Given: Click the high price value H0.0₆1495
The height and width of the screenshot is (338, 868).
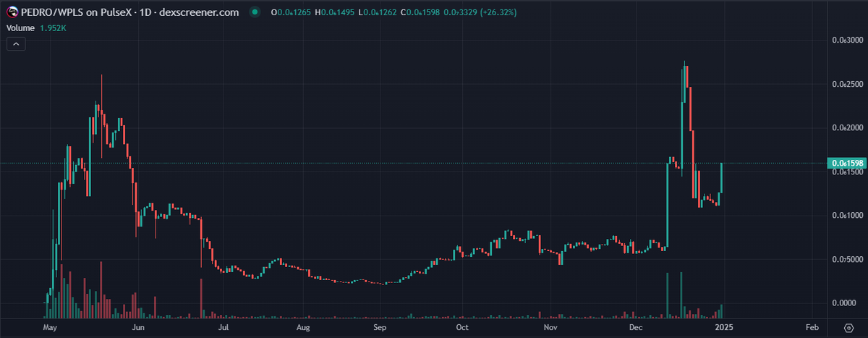Looking at the screenshot, I should pos(333,13).
